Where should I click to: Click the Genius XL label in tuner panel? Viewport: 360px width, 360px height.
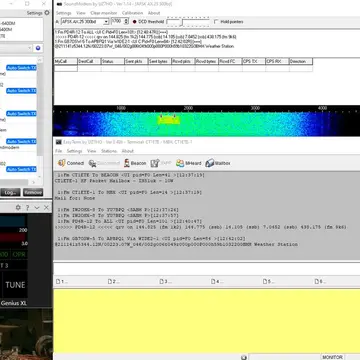14,303
